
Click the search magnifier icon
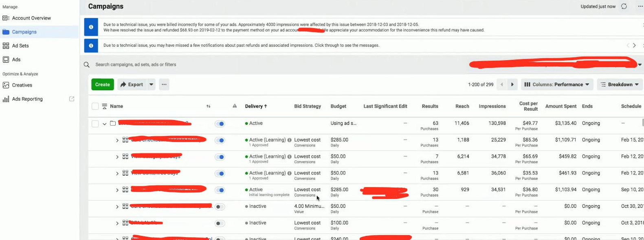86,65
